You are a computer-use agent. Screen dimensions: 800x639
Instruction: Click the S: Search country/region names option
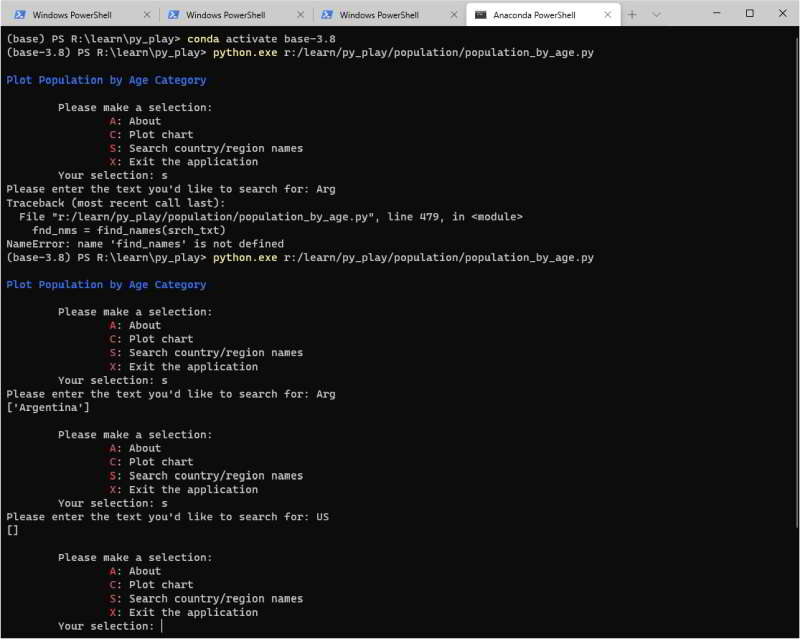pyautogui.click(x=206, y=598)
